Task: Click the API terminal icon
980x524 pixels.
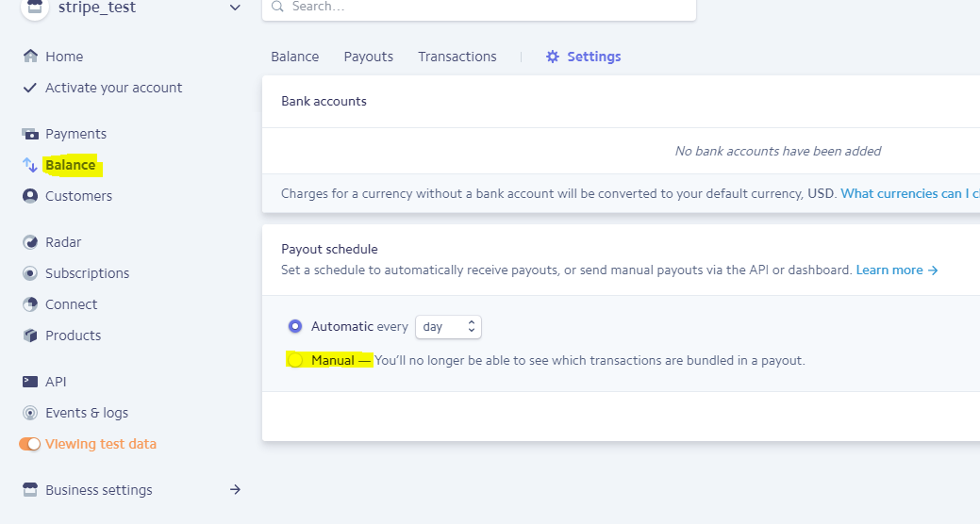Action: (30, 382)
